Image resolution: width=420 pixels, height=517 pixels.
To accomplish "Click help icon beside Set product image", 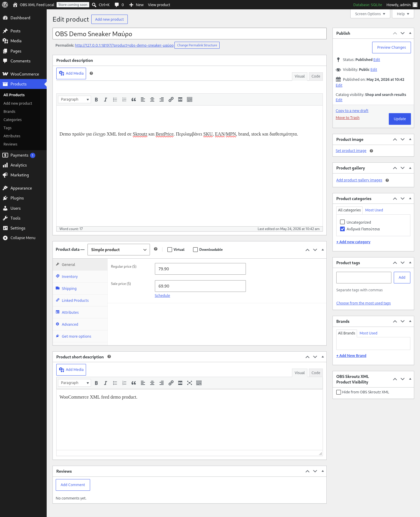I will (371, 151).
